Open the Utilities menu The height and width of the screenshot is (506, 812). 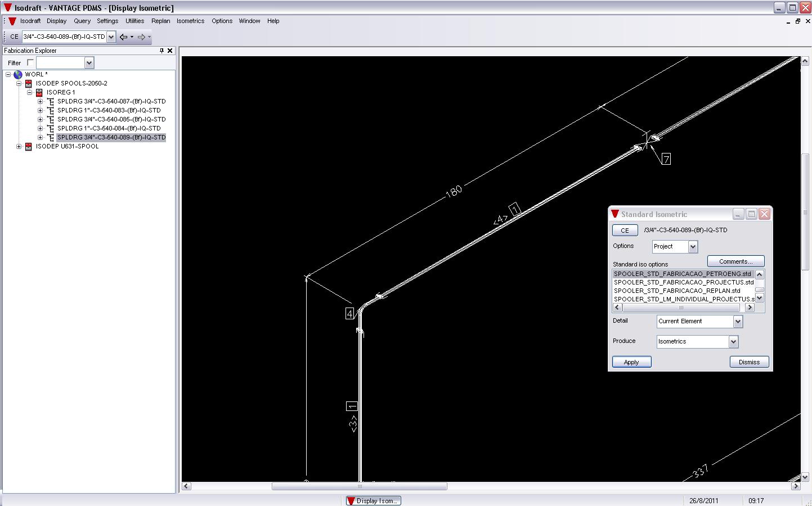click(x=134, y=21)
